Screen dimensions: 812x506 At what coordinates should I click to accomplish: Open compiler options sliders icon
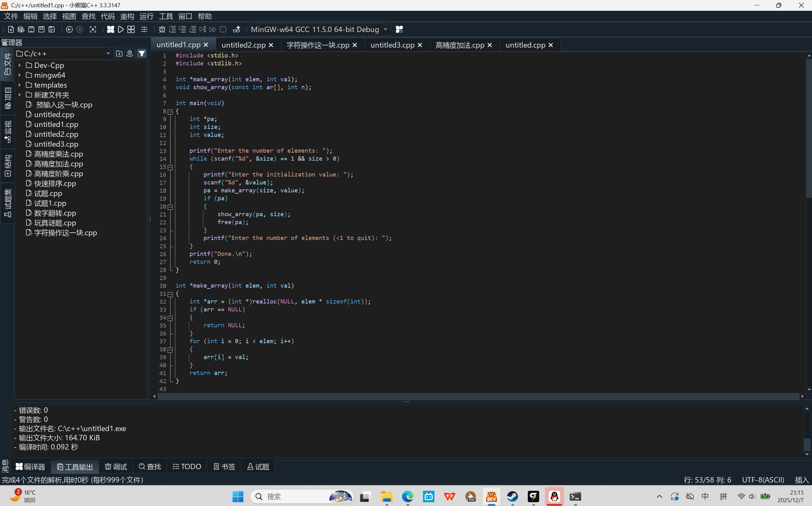pyautogui.click(x=144, y=30)
